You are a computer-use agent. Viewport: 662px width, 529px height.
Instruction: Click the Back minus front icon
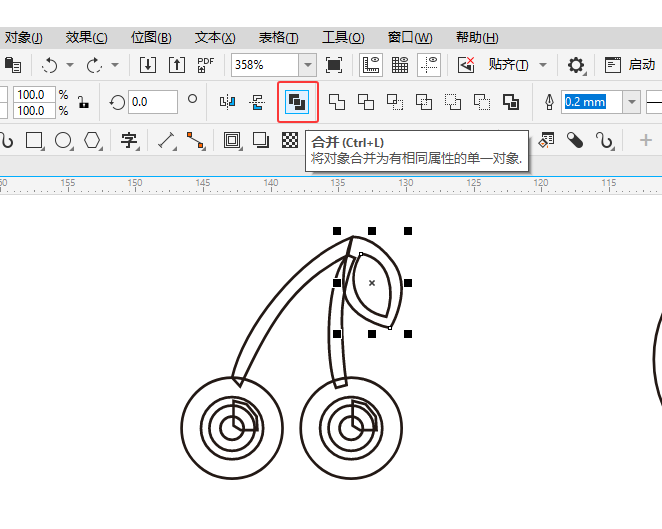click(x=482, y=102)
